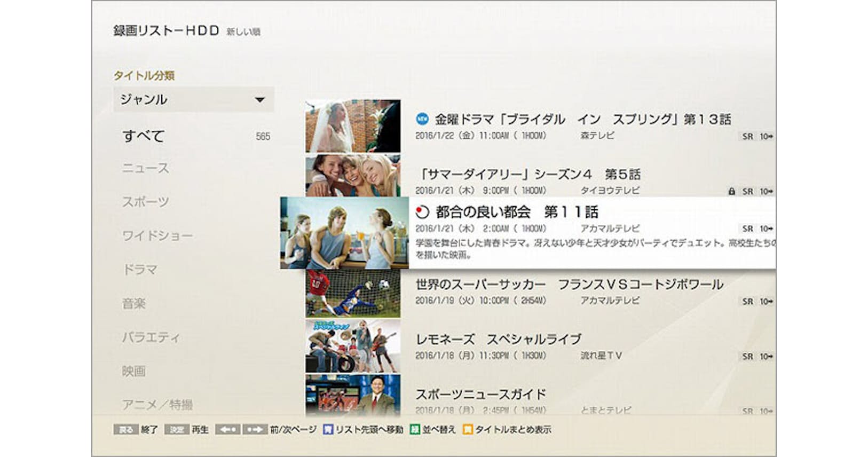Viewport: 868px width, 457px height.
Task: Click the blue NEW badge on 金曜ドラマ
Action: click(x=422, y=119)
